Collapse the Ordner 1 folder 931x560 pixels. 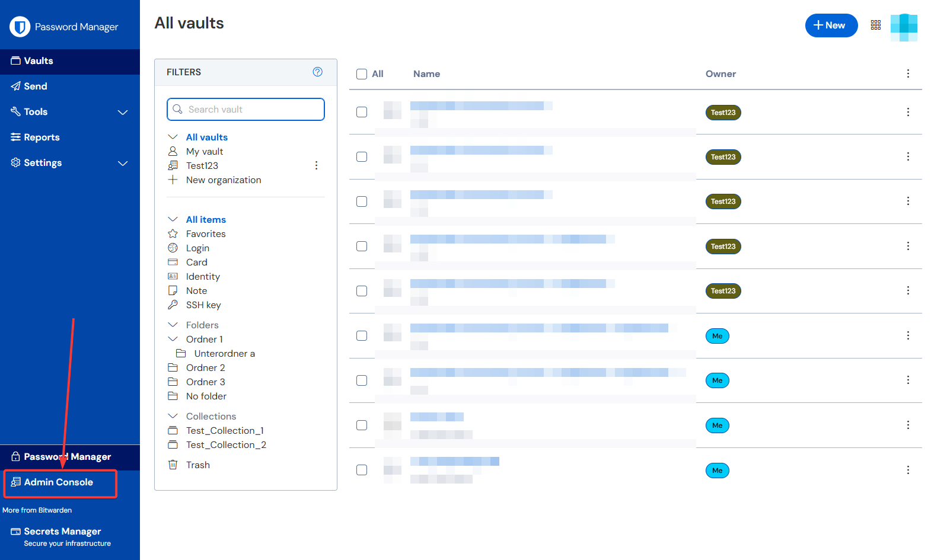click(173, 339)
